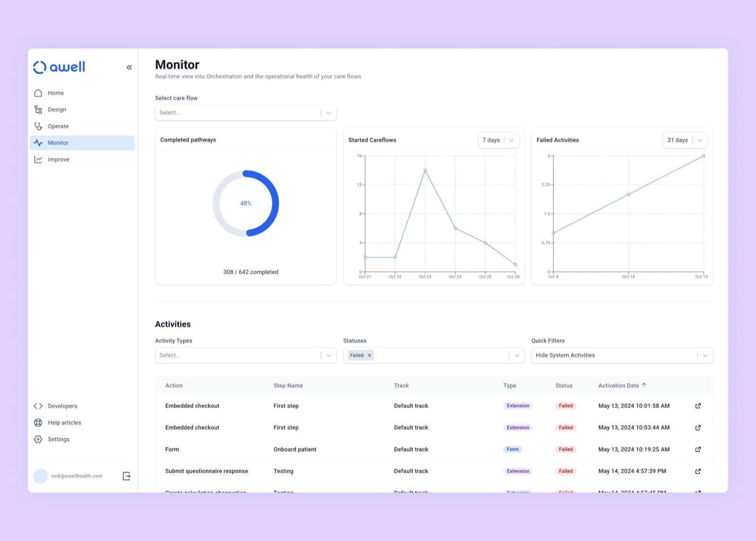Sort by the Activation Date arrow icon
This screenshot has width=756, height=541.
point(644,385)
